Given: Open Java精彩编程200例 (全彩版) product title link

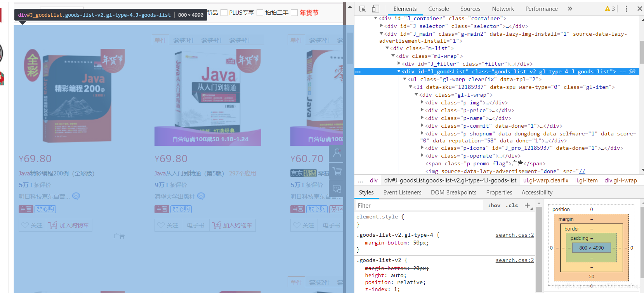Looking at the screenshot, I should [x=57, y=173].
